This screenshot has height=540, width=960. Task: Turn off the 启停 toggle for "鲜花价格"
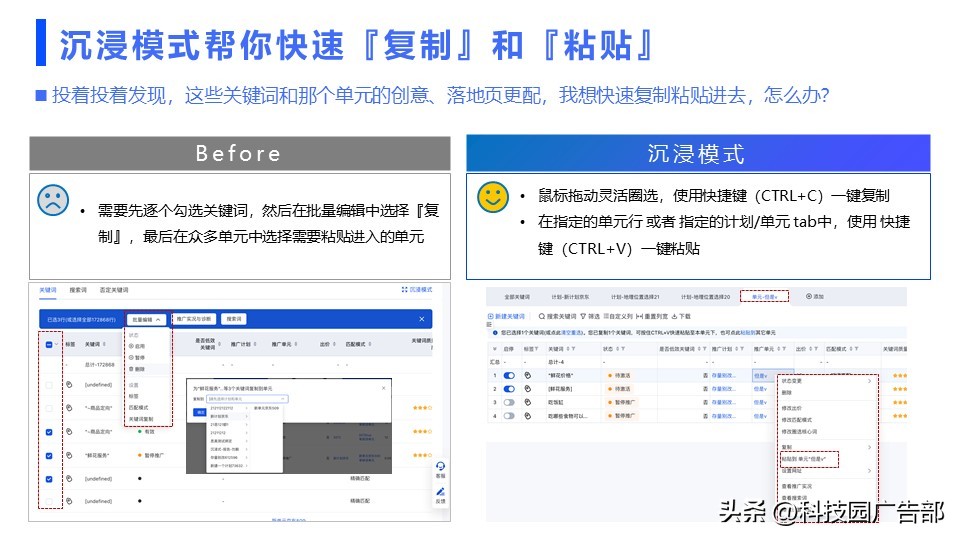[x=509, y=375]
